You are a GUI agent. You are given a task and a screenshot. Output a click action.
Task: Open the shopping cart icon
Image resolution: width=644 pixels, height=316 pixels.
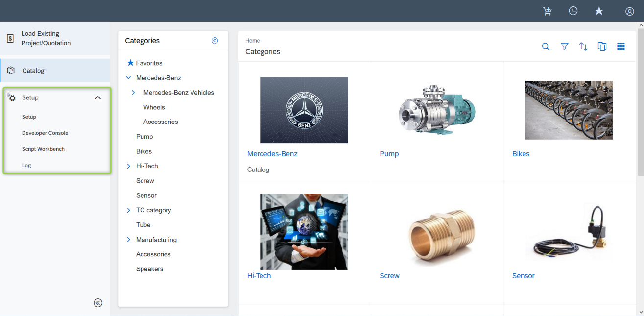(x=548, y=11)
